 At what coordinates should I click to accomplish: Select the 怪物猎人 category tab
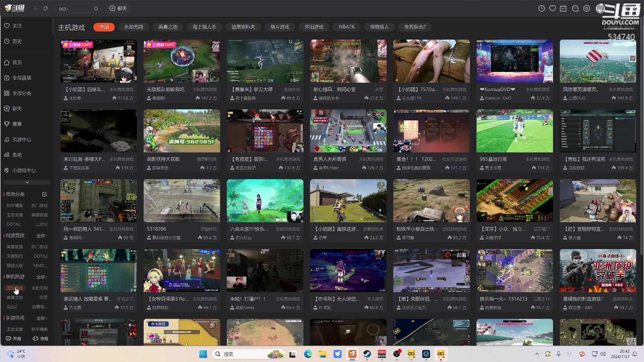(379, 27)
